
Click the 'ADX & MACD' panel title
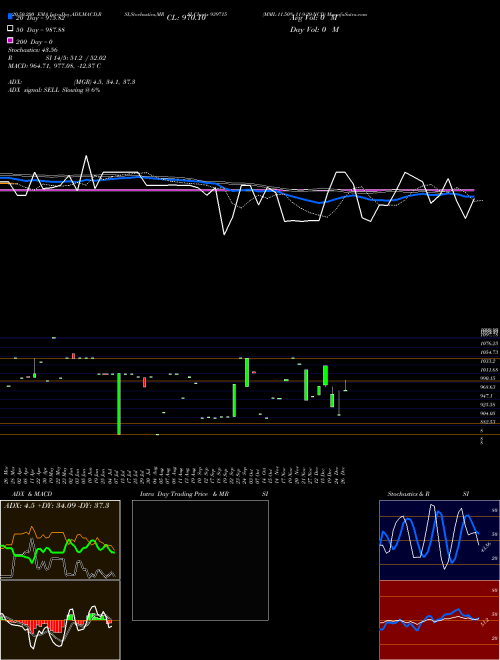point(32,494)
